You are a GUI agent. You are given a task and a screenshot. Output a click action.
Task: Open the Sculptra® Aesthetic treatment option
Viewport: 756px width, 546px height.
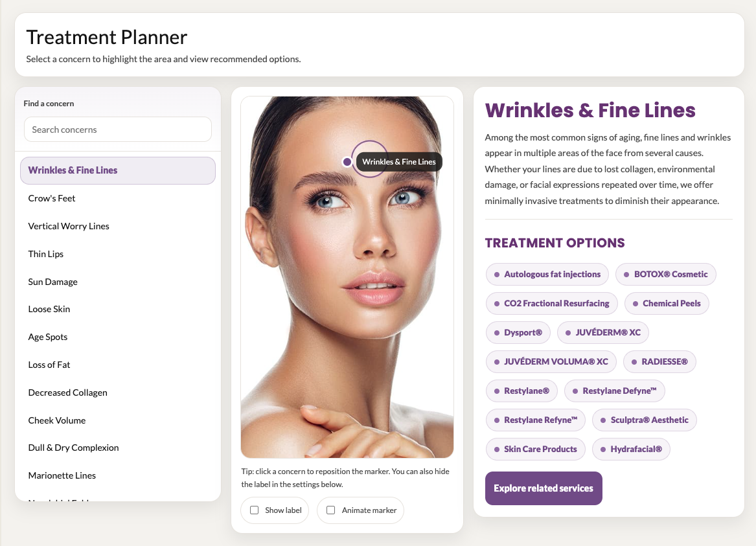(x=644, y=420)
